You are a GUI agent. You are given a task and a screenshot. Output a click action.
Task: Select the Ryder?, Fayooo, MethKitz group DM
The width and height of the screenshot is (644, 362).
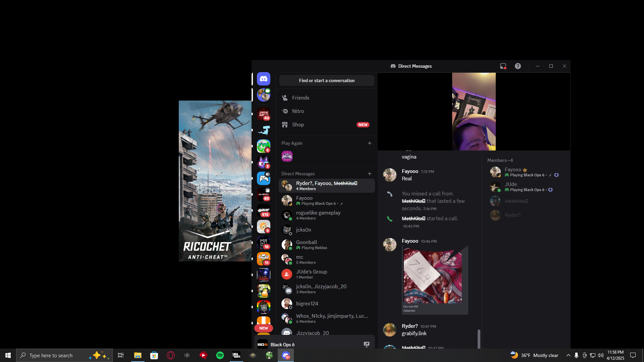[x=327, y=186]
